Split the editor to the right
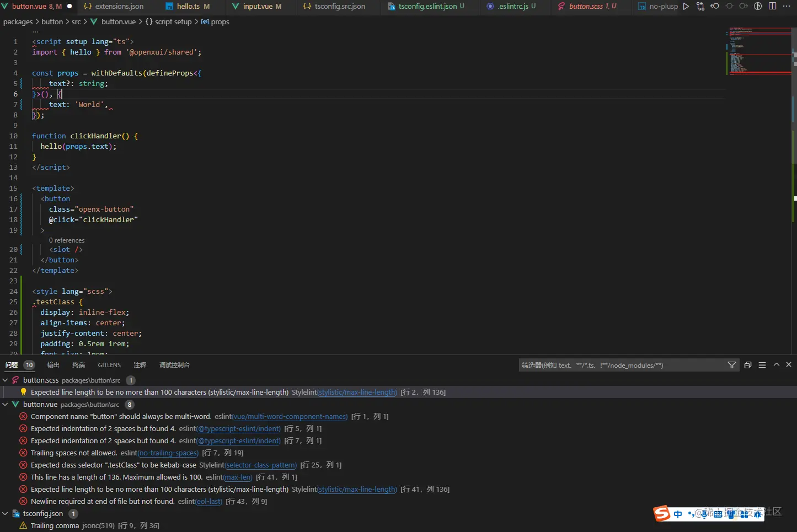The width and height of the screenshot is (797, 532). click(772, 6)
